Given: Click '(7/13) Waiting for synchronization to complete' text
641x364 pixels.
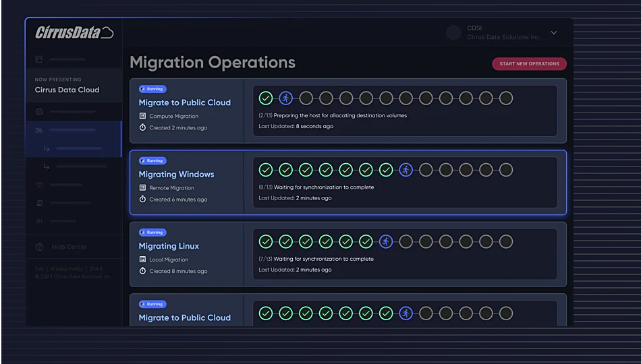Looking at the screenshot, I should [x=316, y=259].
